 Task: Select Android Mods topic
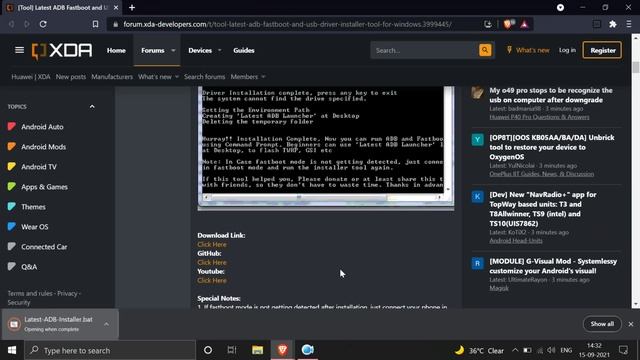click(43, 147)
